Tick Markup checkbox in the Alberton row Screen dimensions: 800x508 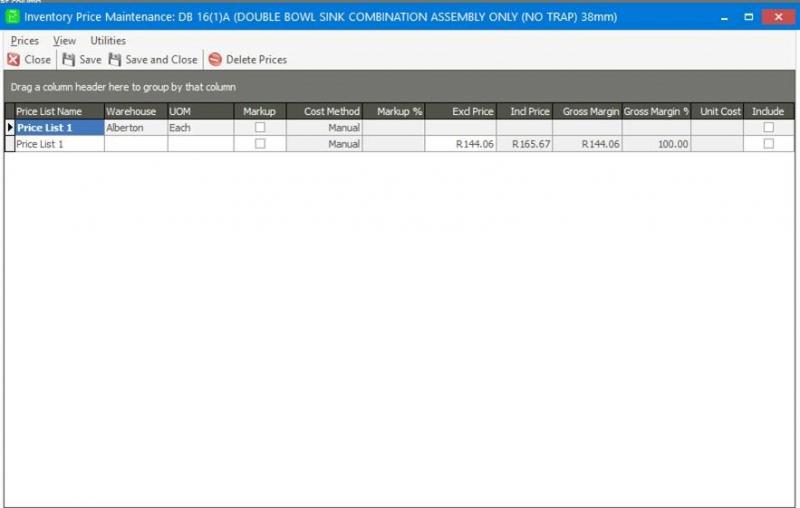coord(260,128)
